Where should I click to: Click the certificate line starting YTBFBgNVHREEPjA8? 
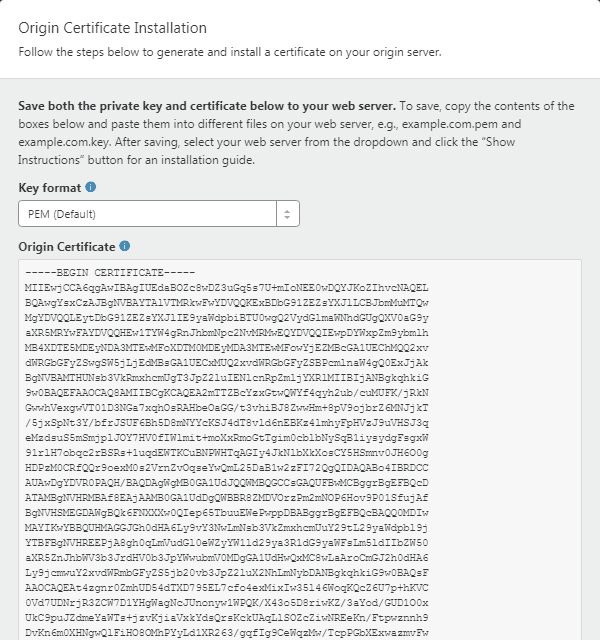(226, 543)
